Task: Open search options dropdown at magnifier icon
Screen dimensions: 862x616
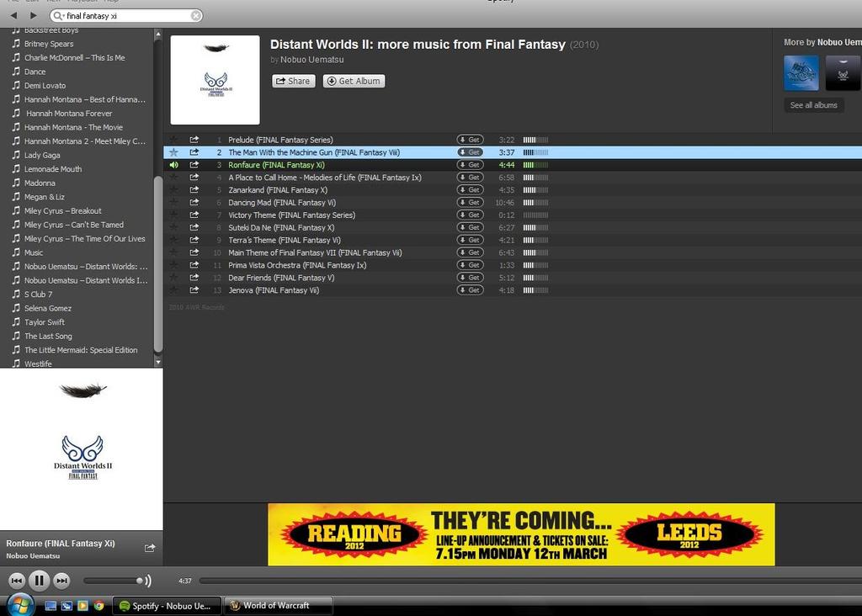Action: (57, 15)
